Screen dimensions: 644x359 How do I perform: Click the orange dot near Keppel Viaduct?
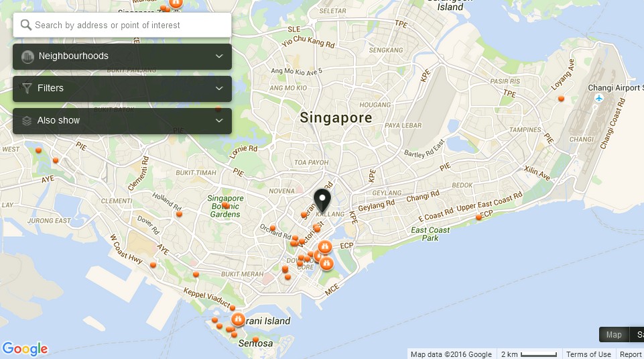click(x=233, y=307)
